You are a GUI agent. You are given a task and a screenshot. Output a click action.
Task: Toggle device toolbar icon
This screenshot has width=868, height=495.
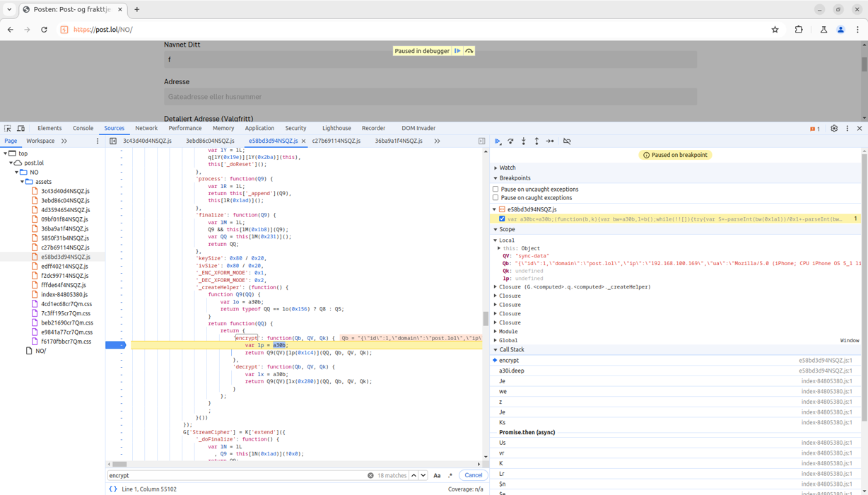click(x=21, y=129)
